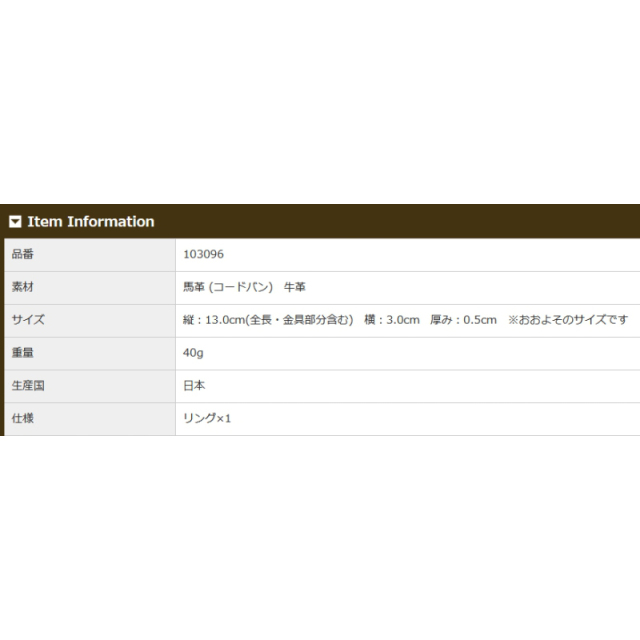Viewport: 640px width, 640px height.
Task: Click the サイズ label cell
Action: [x=90, y=321]
